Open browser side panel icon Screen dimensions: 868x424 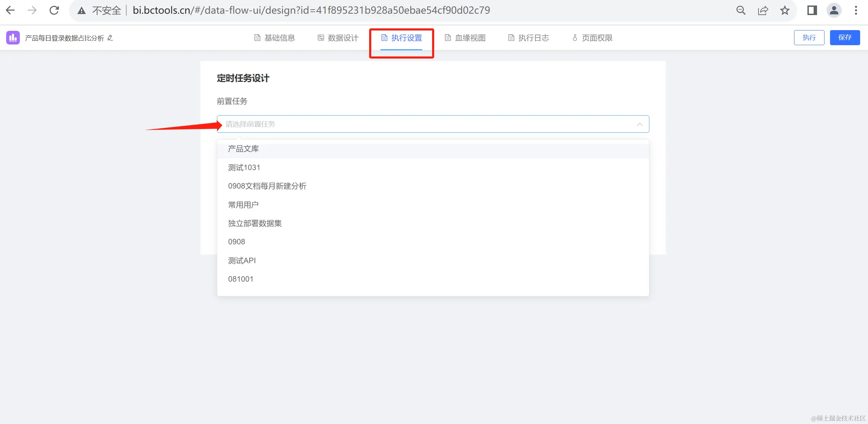[812, 10]
